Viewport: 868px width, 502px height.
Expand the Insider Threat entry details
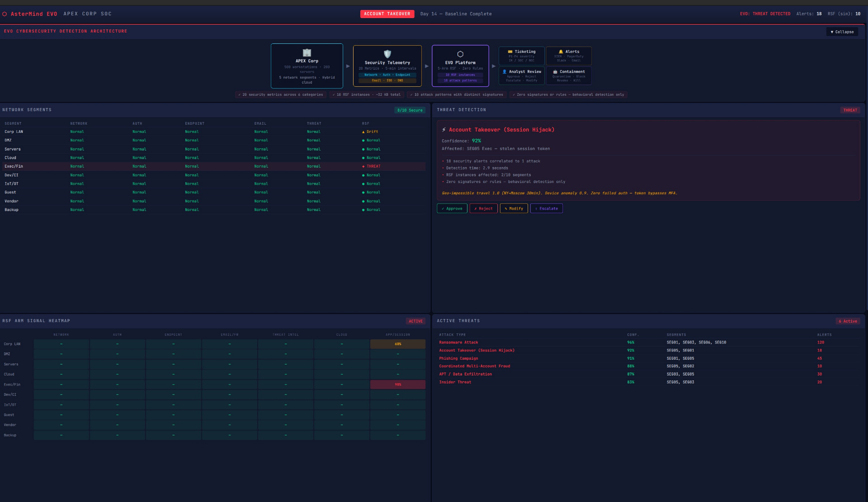(454, 382)
